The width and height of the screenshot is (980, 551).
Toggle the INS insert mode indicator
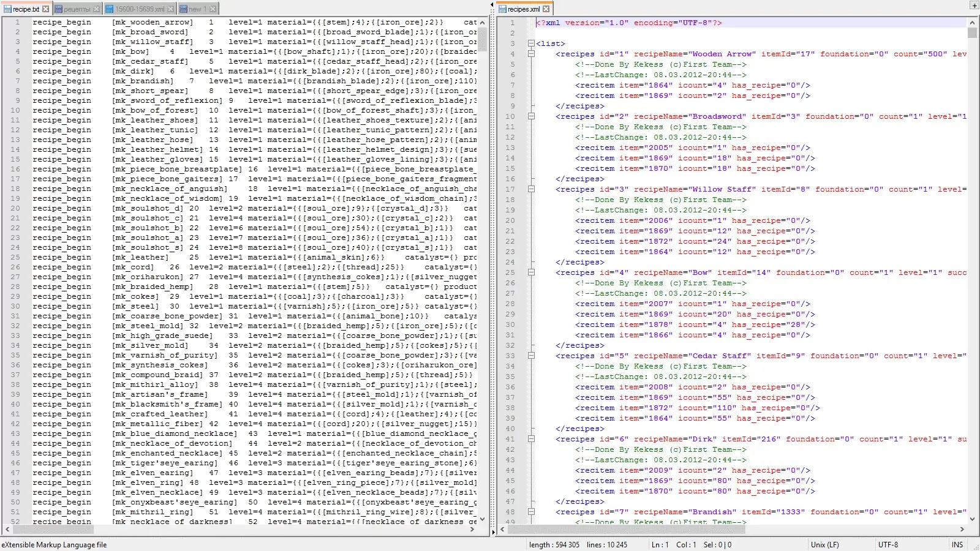tap(957, 545)
